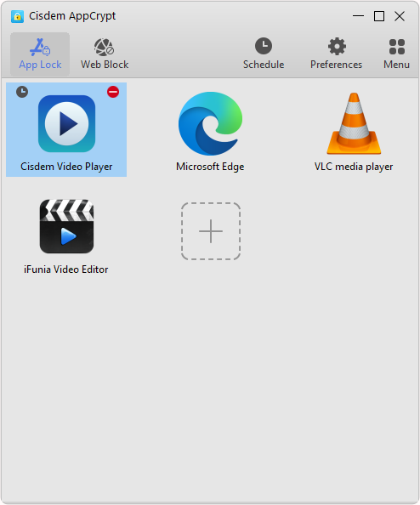Image resolution: width=420 pixels, height=505 pixels.
Task: Select the Microsoft Edge app icon
Action: [210, 123]
